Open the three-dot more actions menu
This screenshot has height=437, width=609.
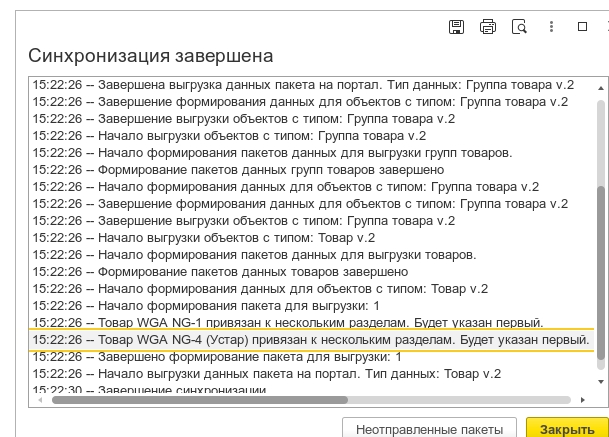click(552, 27)
